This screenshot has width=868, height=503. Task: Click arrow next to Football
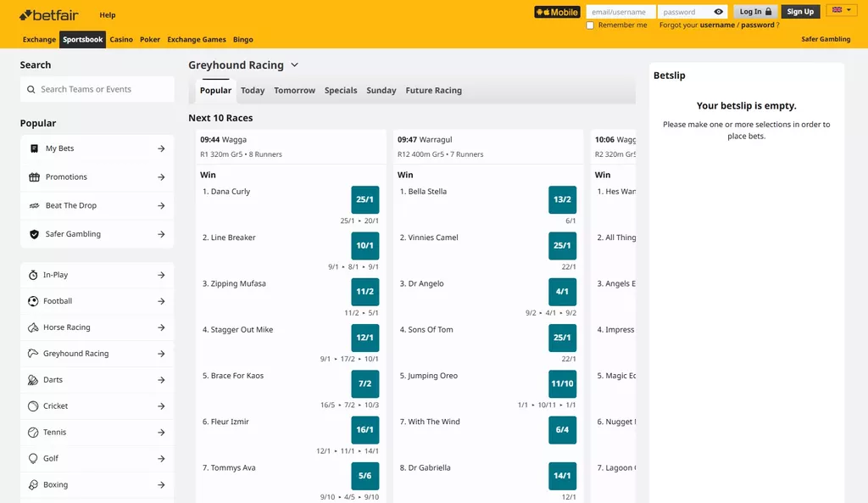pyautogui.click(x=161, y=301)
